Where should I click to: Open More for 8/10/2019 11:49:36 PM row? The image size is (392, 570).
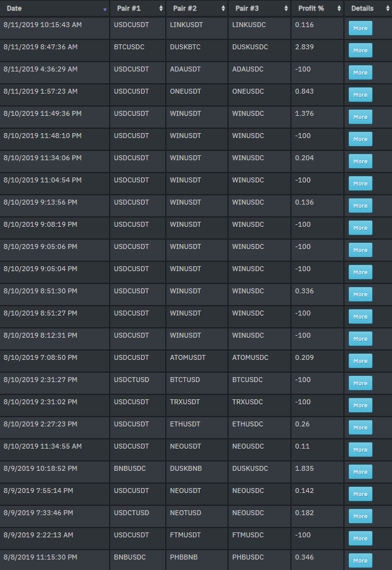[361, 117]
